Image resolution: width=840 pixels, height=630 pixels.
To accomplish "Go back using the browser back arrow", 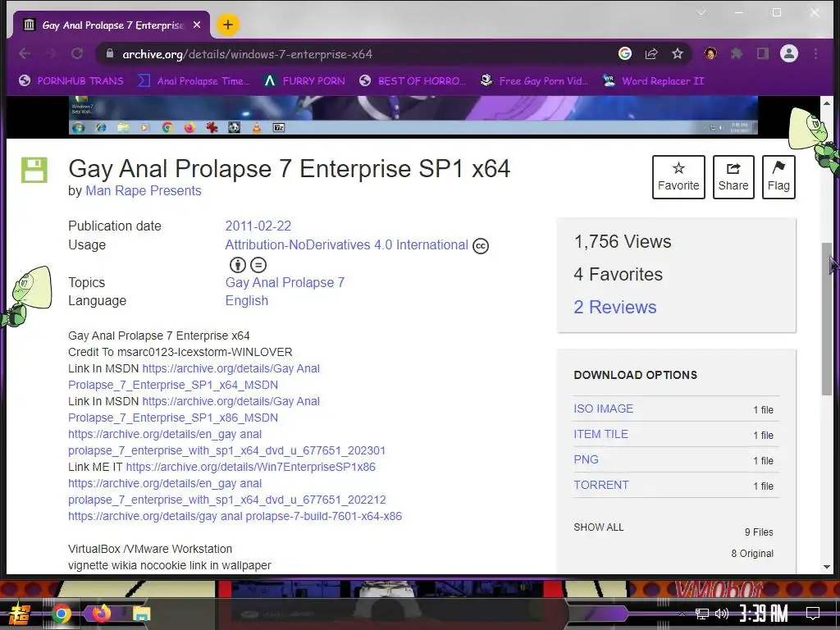I will coord(25,53).
